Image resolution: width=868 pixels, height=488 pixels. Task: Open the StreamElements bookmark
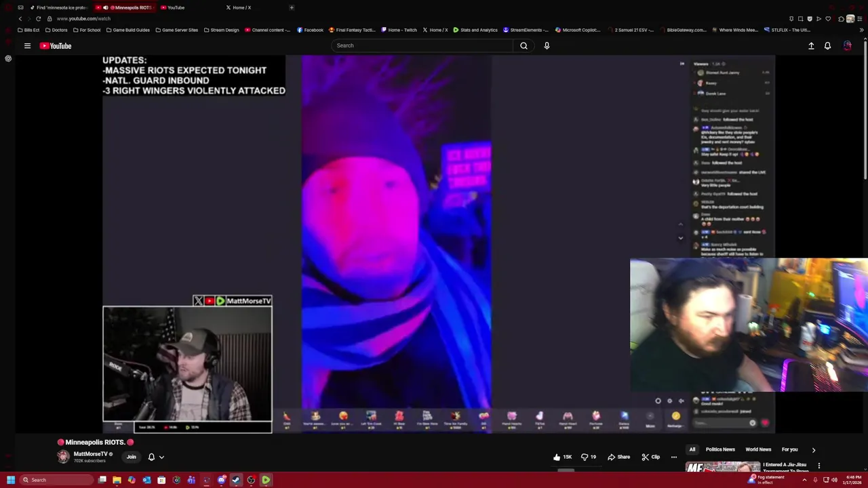click(526, 30)
